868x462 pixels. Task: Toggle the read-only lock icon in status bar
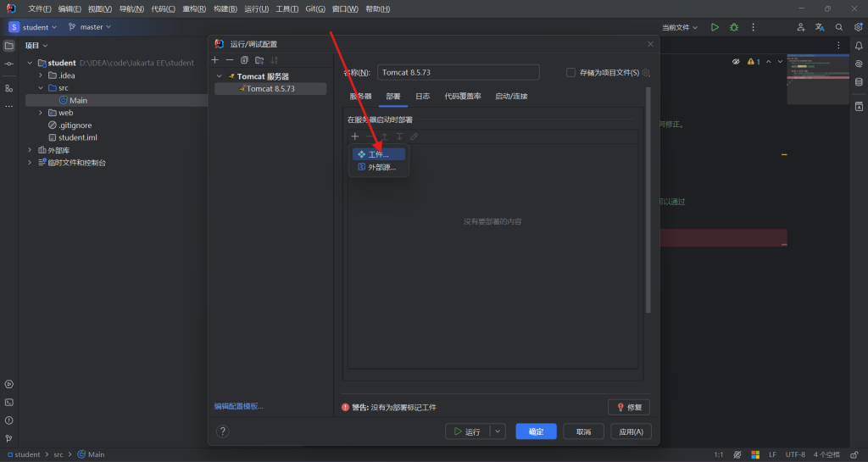(854, 454)
